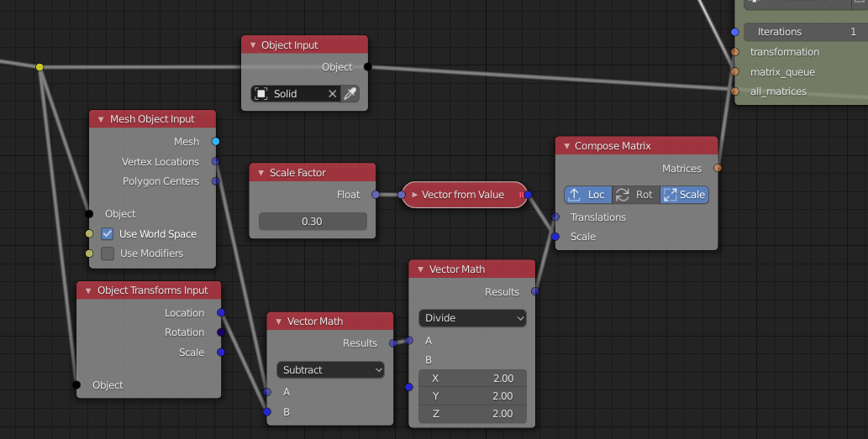Screen dimensions: 868x439
Task: Click the Divide node A input socket
Action: click(x=409, y=341)
